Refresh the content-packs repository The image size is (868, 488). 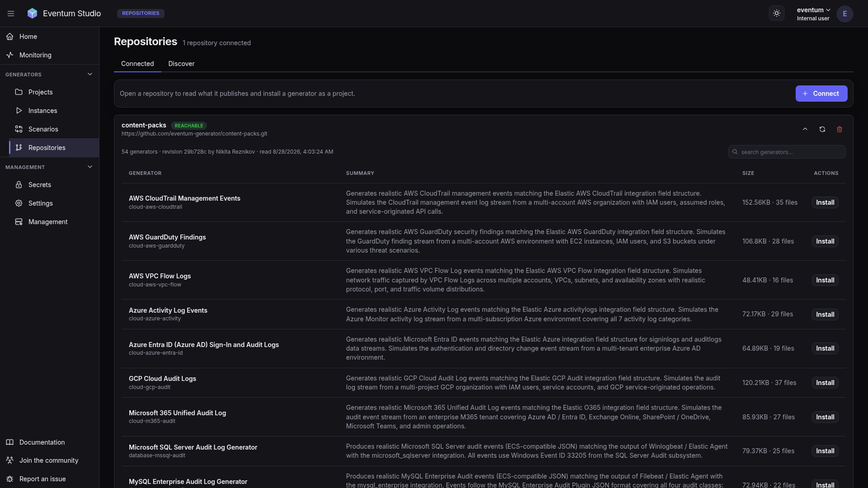pyautogui.click(x=822, y=129)
